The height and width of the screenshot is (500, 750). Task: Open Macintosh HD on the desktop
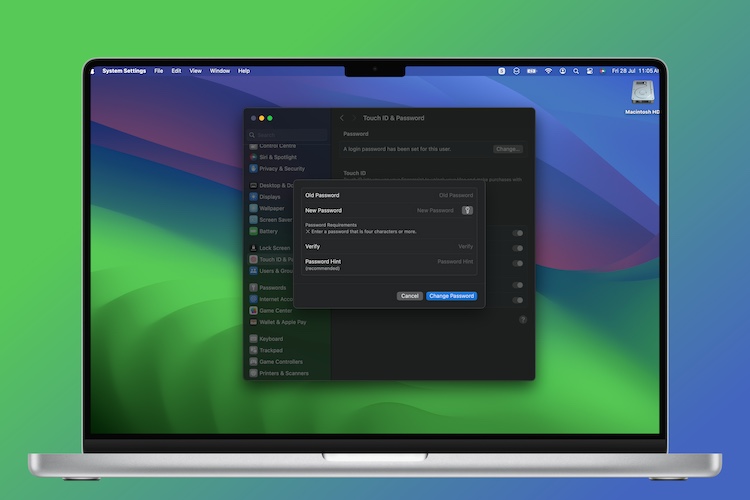tap(643, 95)
